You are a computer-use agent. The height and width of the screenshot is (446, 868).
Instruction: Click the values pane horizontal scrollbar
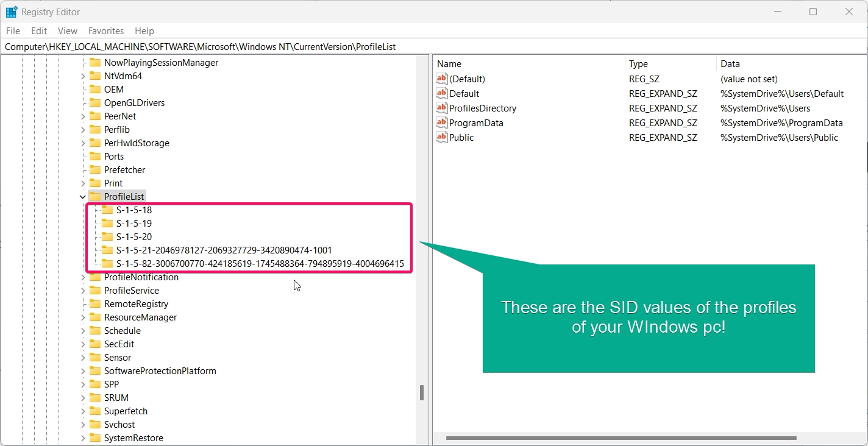pyautogui.click(x=622, y=438)
